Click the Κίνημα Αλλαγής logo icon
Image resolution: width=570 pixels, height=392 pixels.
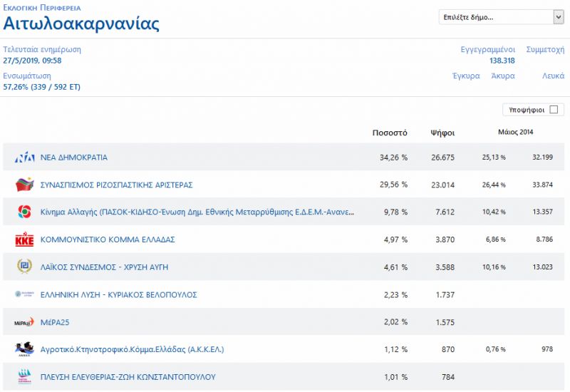point(24,212)
